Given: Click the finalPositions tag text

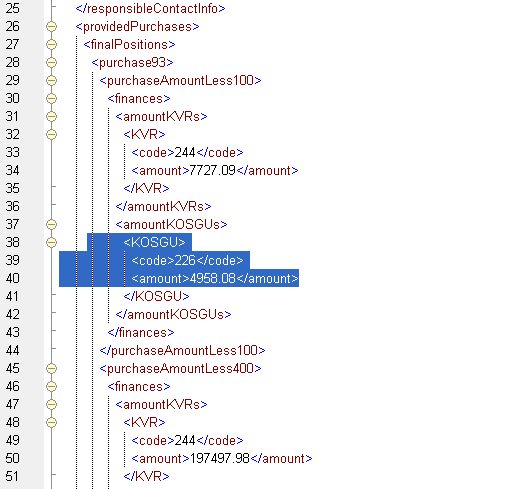Looking at the screenshot, I should point(129,45).
